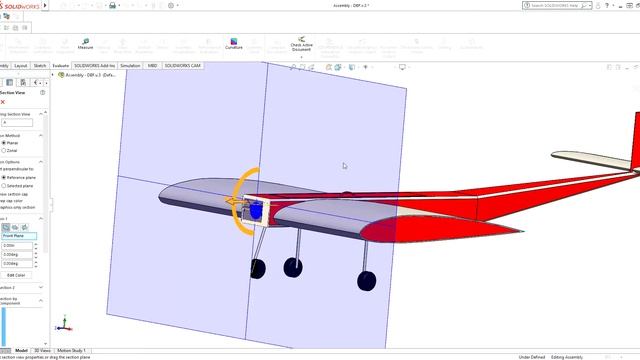Click the SOLIDWORKS logo
This screenshot has height=360, width=640.
[x=20, y=6]
